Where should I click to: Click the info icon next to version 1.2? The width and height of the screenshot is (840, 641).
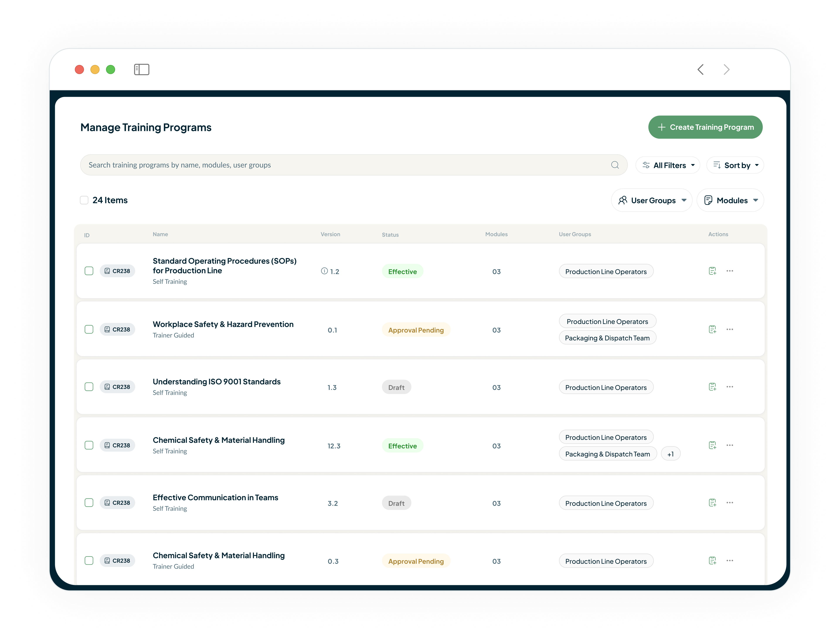323,271
